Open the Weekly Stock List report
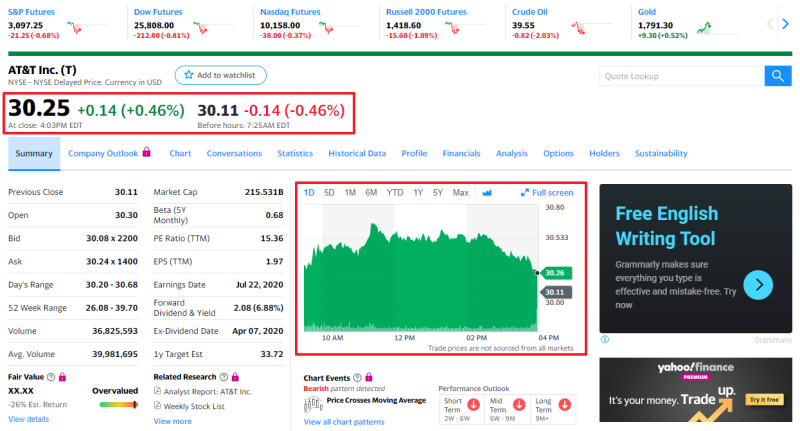The width and height of the screenshot is (800, 431). pos(194,407)
